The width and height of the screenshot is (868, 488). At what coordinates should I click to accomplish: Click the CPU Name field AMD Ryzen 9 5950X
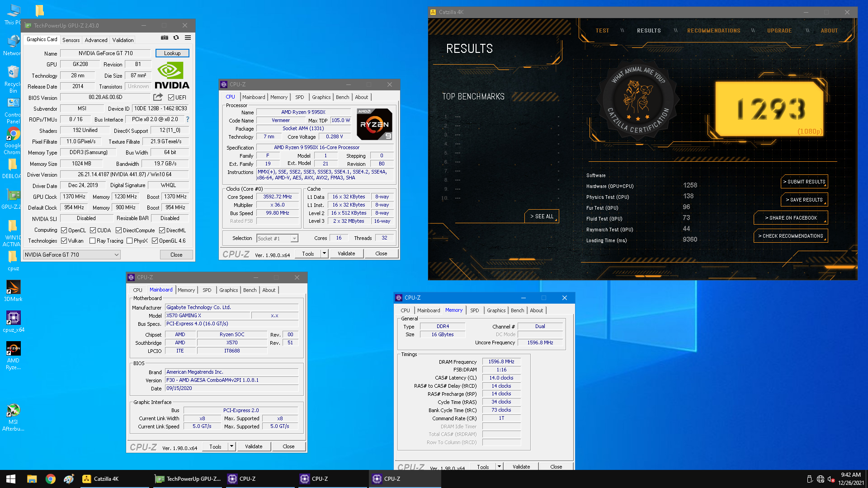pos(303,112)
